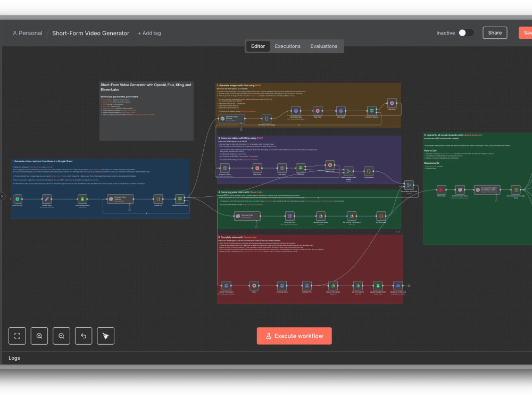Select the Get Image HTTP node
The height and width of the screenshot is (399, 532).
tap(340, 111)
